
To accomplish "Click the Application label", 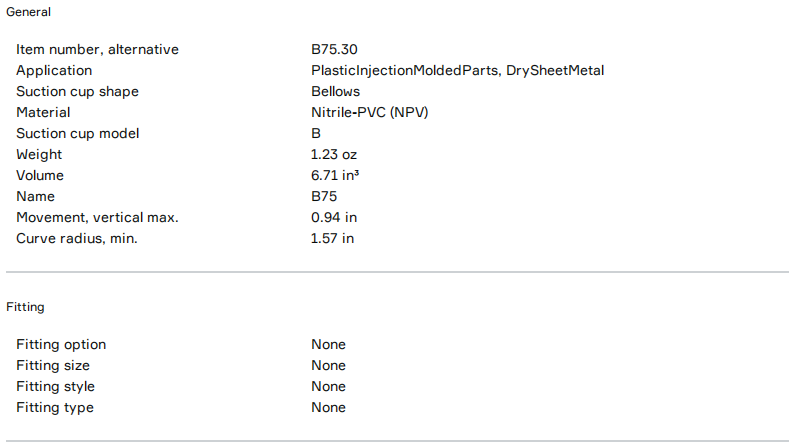I will pos(54,70).
